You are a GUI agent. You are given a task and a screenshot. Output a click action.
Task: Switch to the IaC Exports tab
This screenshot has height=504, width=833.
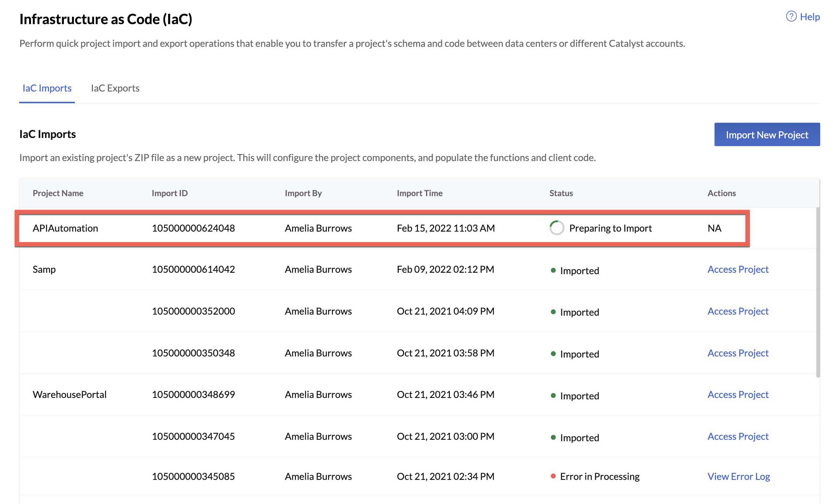click(x=115, y=88)
